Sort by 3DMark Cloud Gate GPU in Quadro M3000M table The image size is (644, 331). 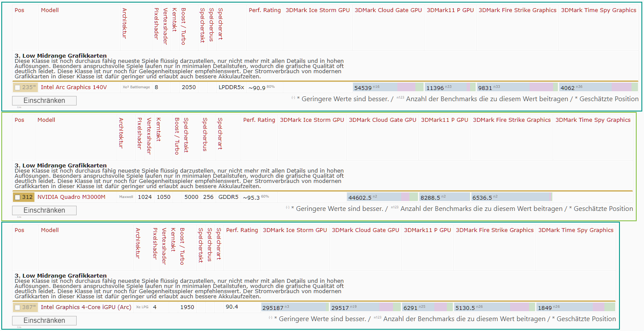coord(383,120)
